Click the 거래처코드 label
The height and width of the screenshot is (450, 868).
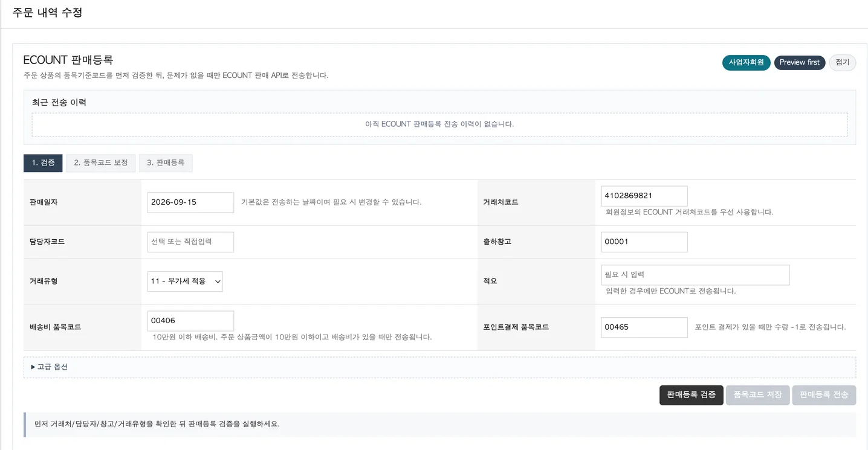[501, 202]
